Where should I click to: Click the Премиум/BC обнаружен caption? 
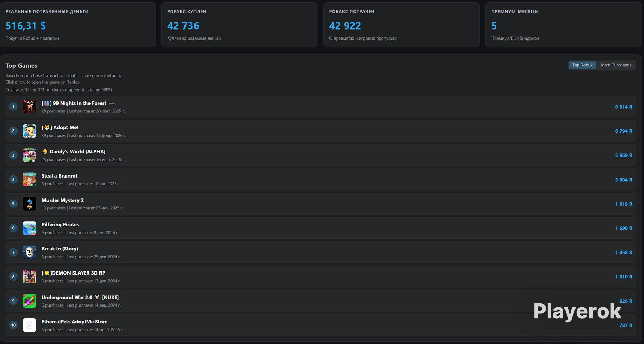click(x=515, y=38)
